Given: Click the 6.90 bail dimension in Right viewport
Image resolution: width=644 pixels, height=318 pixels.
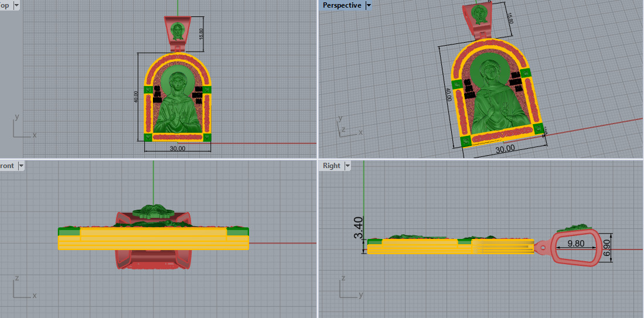Looking at the screenshot, I should click(x=606, y=249).
